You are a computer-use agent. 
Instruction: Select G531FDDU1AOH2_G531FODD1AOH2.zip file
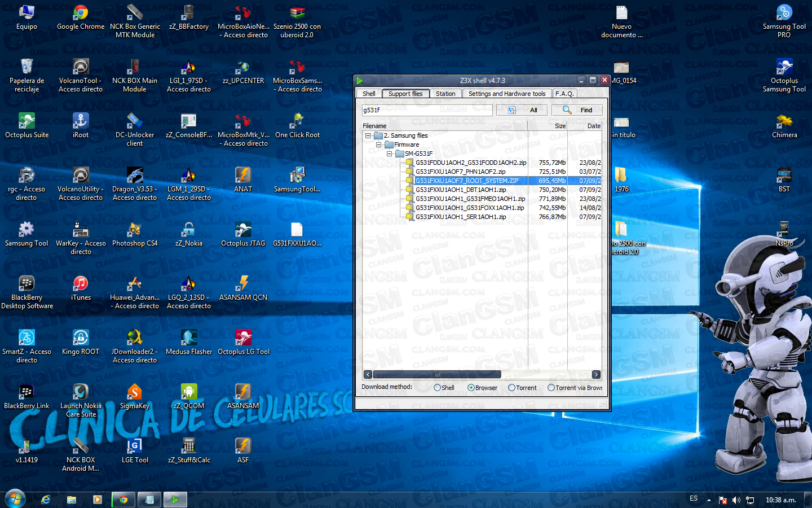(x=471, y=163)
